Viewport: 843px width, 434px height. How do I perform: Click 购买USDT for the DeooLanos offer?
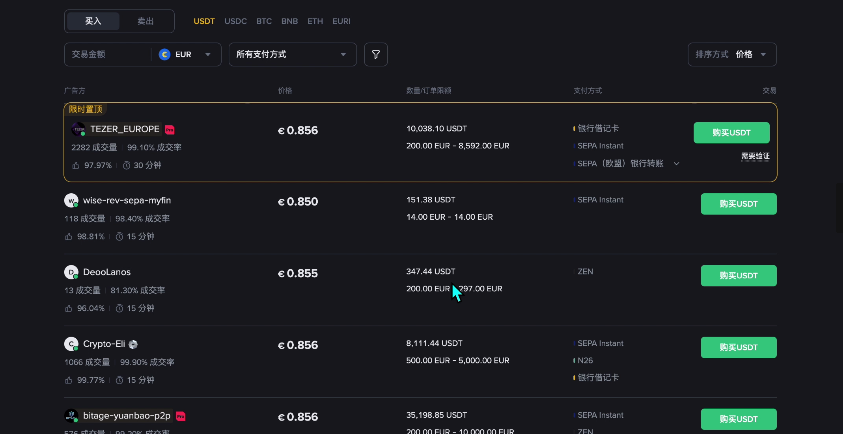pos(738,276)
